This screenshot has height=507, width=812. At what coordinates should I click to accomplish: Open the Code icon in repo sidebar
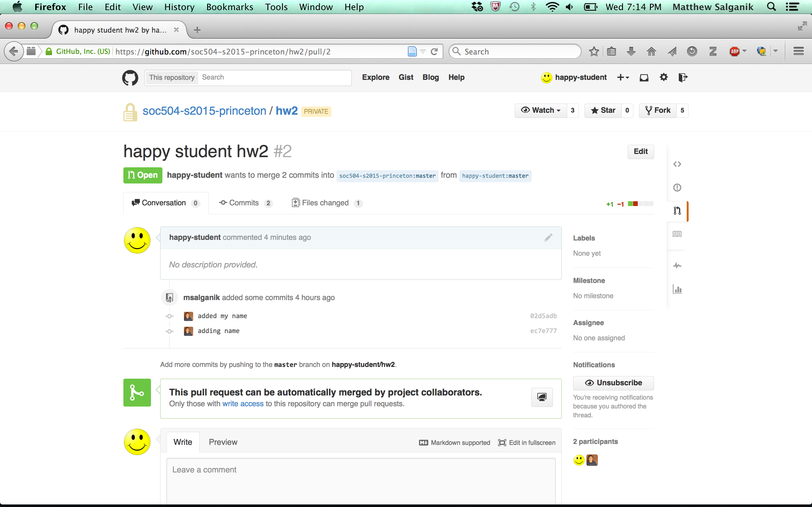click(x=677, y=164)
